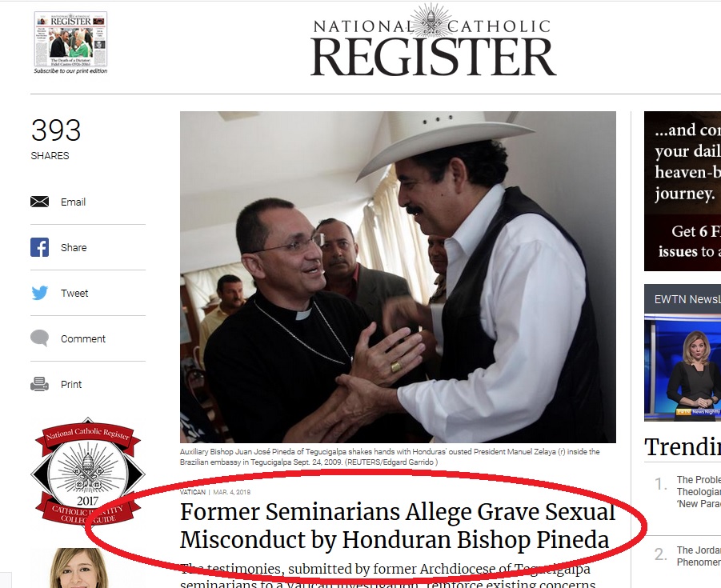721x588 pixels.
Task: Click the printer icon
Action: coord(39,384)
